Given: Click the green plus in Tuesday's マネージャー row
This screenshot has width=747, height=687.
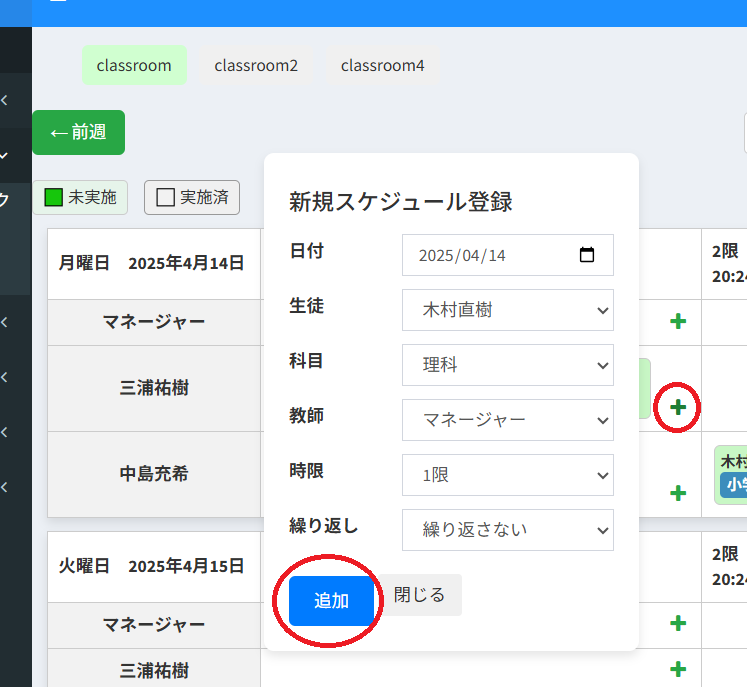Looking at the screenshot, I should click(x=677, y=623).
